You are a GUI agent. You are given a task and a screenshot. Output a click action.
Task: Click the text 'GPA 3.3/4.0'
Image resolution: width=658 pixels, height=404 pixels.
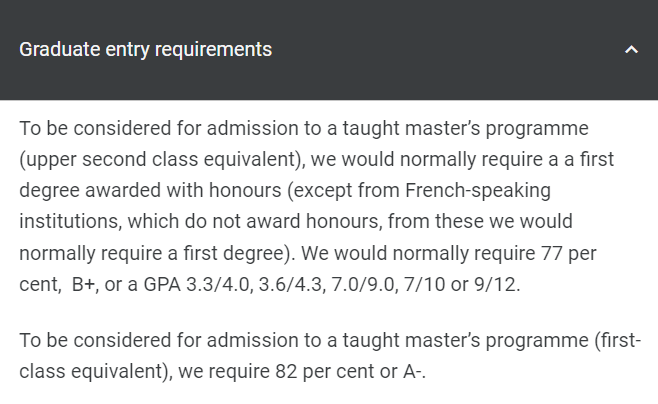coord(196,284)
